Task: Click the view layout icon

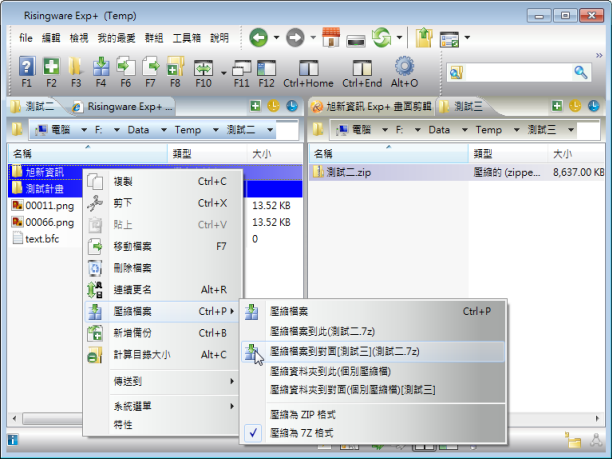Action: pos(449,39)
